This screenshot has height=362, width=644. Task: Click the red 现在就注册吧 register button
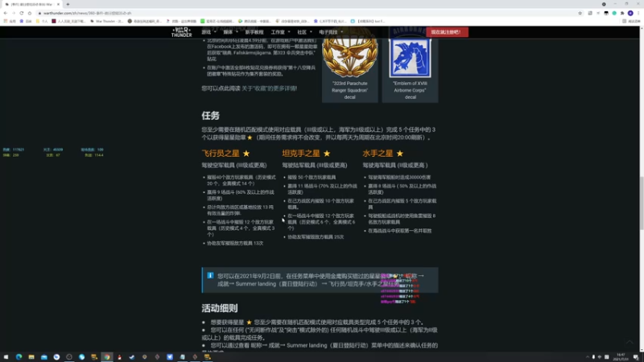point(447,32)
